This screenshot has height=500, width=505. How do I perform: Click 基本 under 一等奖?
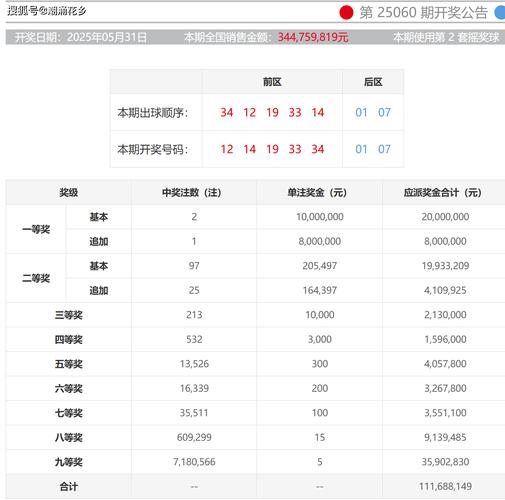[99, 217]
